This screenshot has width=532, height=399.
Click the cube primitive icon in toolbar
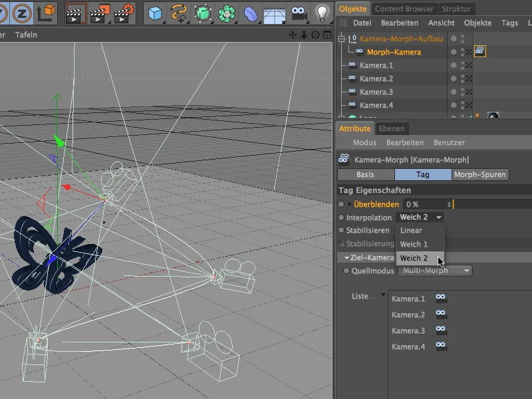click(155, 12)
